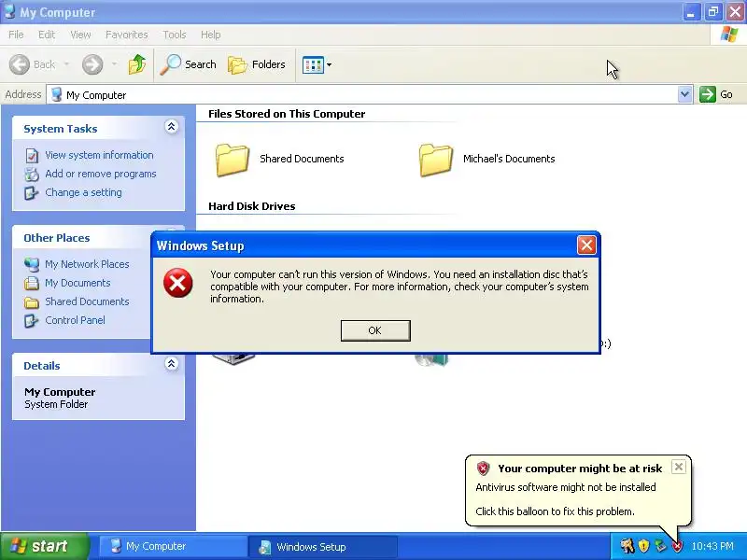
Task: Open the View menu
Action: point(80,35)
